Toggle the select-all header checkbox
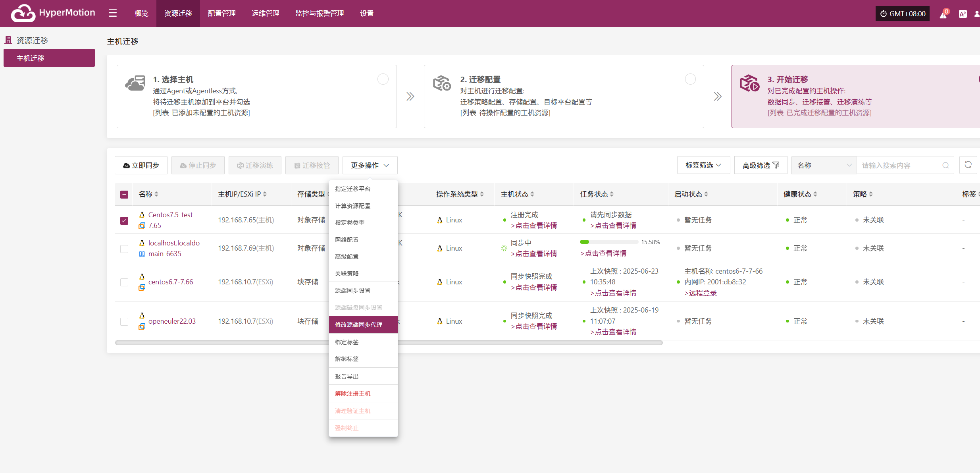The width and height of the screenshot is (980, 473). point(124,195)
